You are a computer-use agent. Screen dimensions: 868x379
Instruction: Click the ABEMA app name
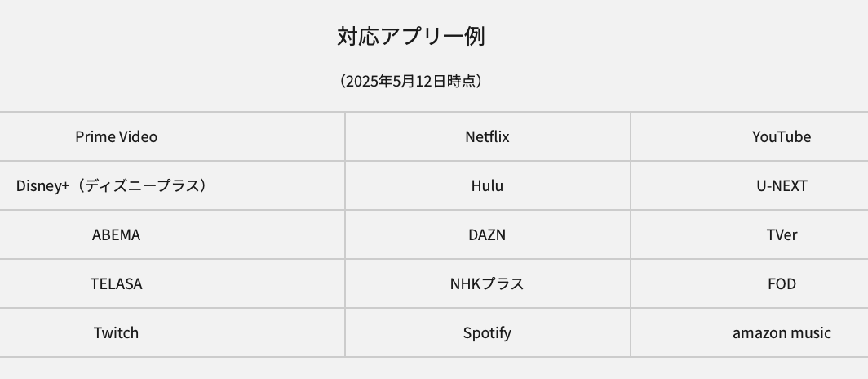(x=116, y=235)
